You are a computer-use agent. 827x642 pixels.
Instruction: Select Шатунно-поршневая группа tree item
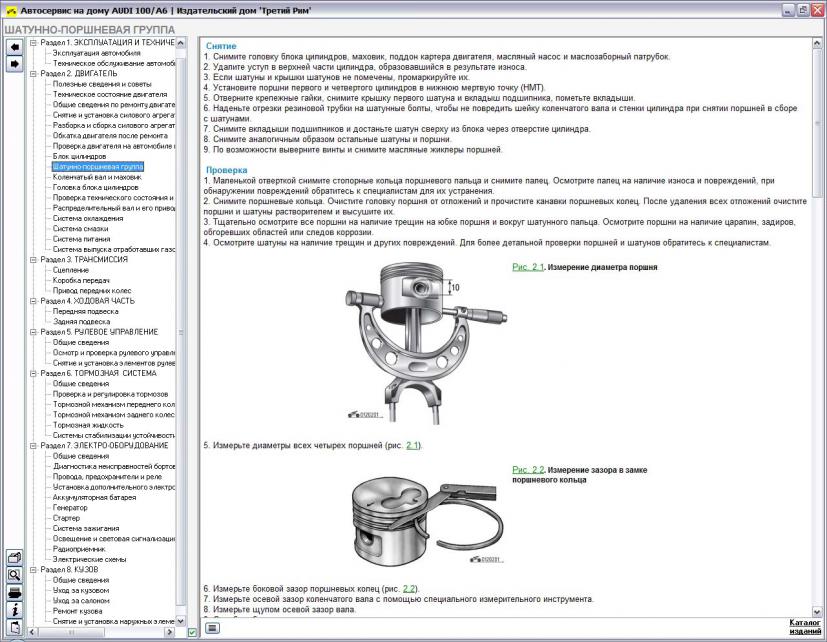coord(98,167)
